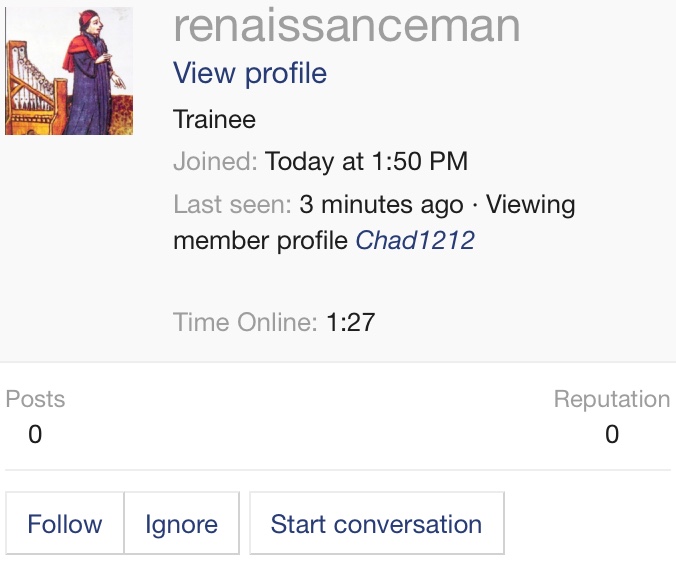The width and height of the screenshot is (676, 561).
Task: Open the View profile link
Action: coord(249,73)
